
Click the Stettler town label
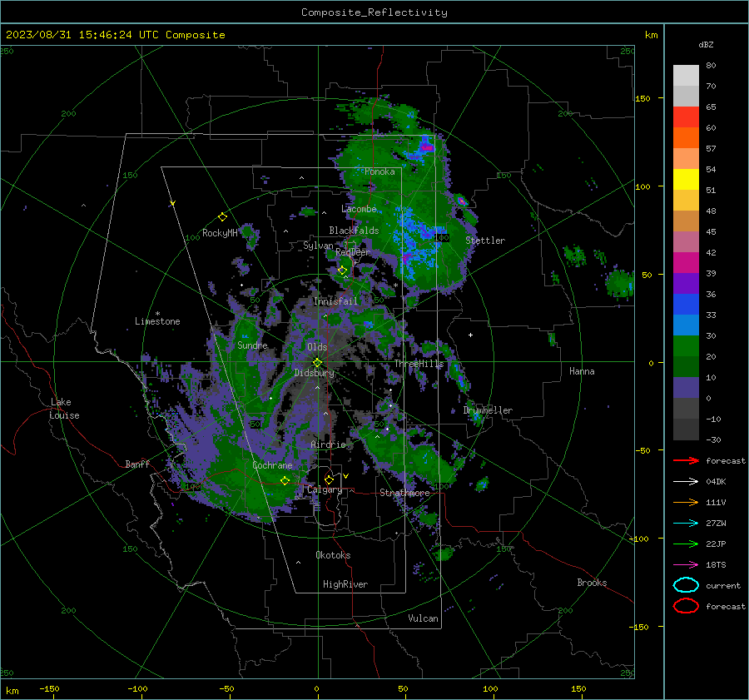click(x=485, y=241)
